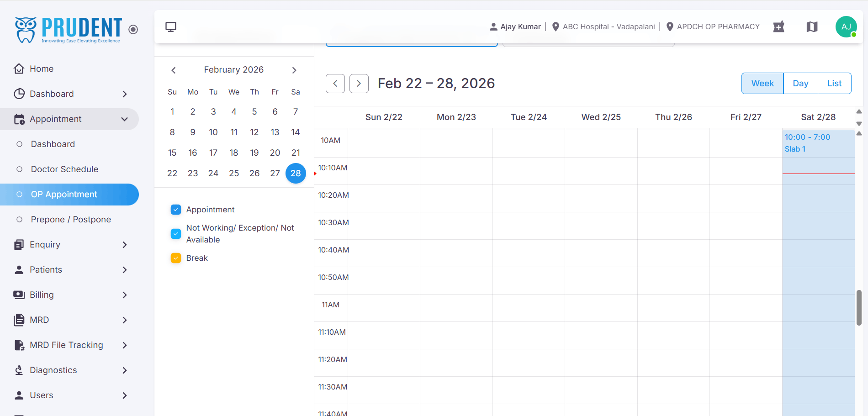Click the Users person icon
This screenshot has width=868, height=416.
coord(19,395)
